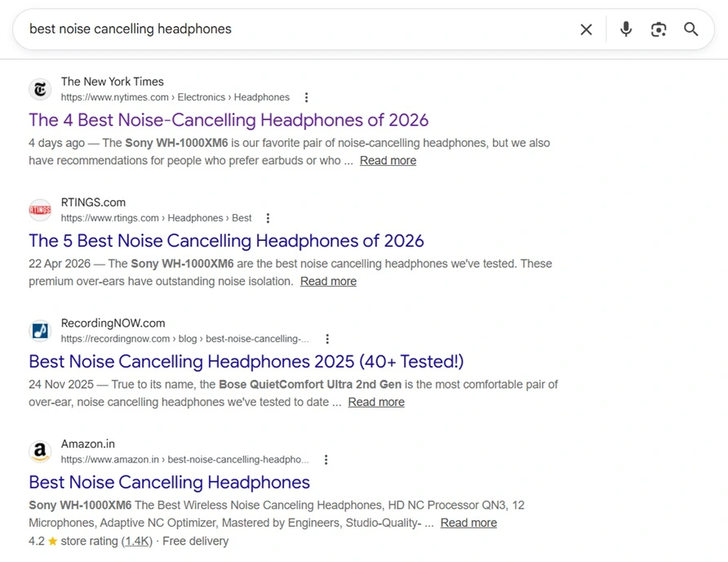Click the recordingnow.com blog URL breadcrumb
This screenshot has height=562, width=728.
coord(184,339)
